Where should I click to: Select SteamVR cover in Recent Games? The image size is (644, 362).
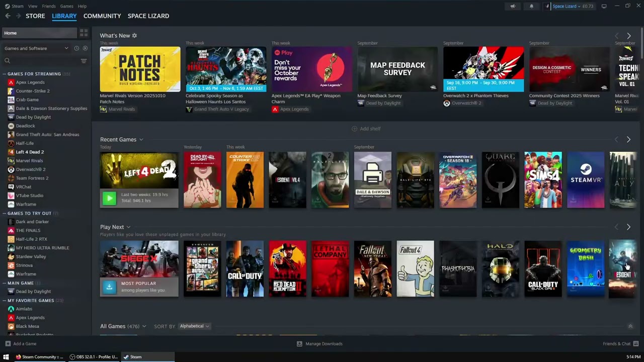tap(586, 180)
